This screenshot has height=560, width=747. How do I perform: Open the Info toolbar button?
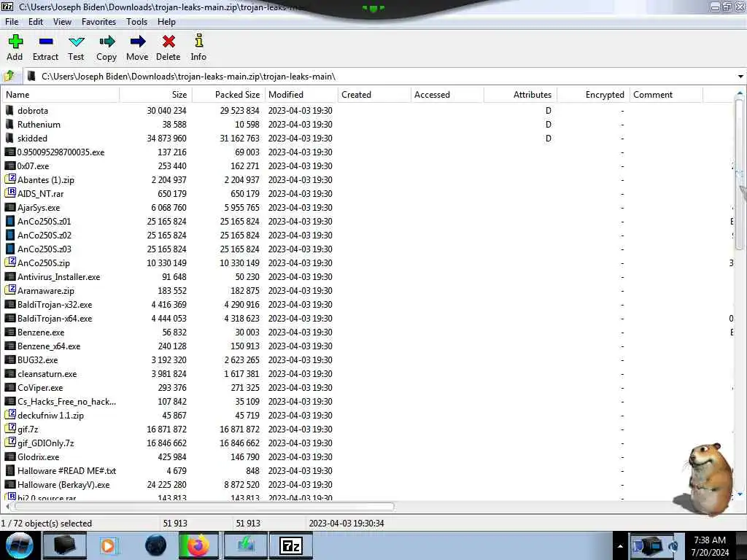coord(198,47)
